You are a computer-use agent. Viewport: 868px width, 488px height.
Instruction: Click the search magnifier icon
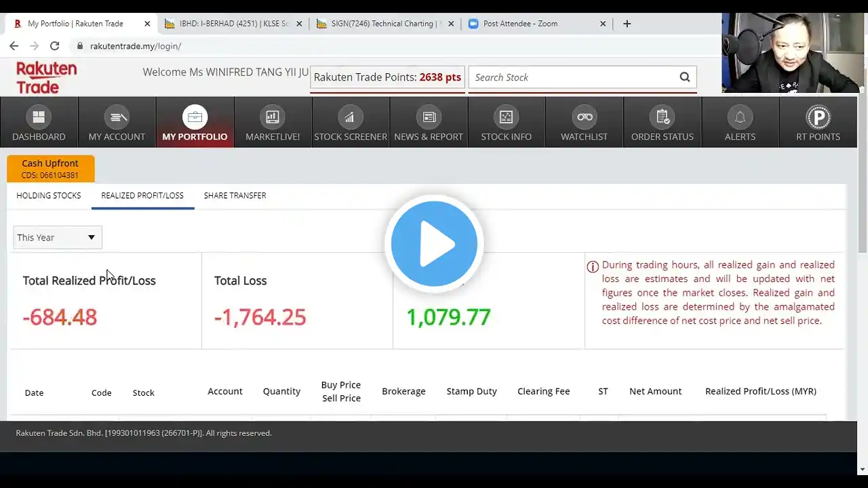click(685, 77)
